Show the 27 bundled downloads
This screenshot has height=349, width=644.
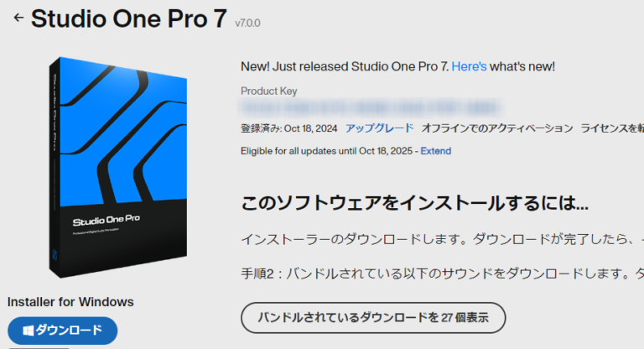(373, 318)
